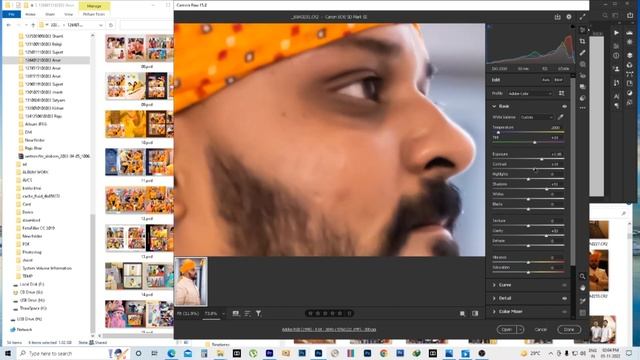The image size is (640, 360).
Task: Open the View tab in Explorer
Action: click(69, 14)
